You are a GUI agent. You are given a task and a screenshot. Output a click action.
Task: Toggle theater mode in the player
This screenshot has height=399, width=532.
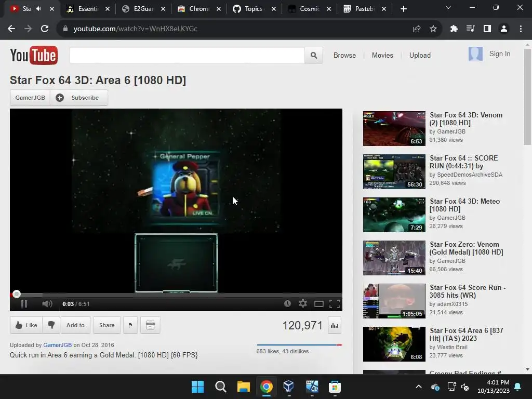pos(318,304)
